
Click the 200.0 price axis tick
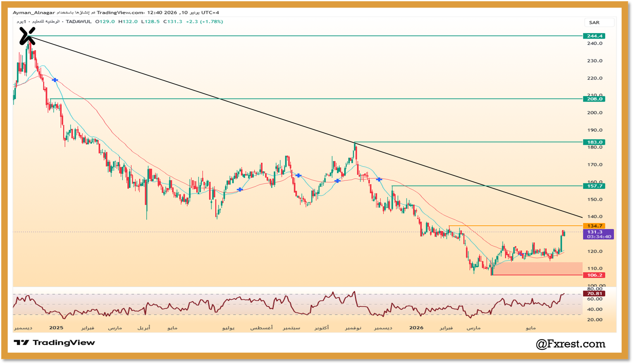pos(595,113)
